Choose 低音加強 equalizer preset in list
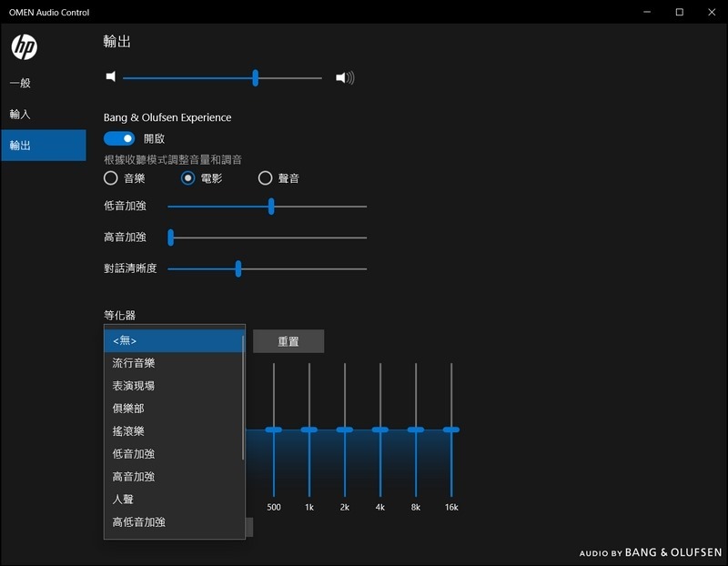The height and width of the screenshot is (566, 728). click(x=174, y=454)
